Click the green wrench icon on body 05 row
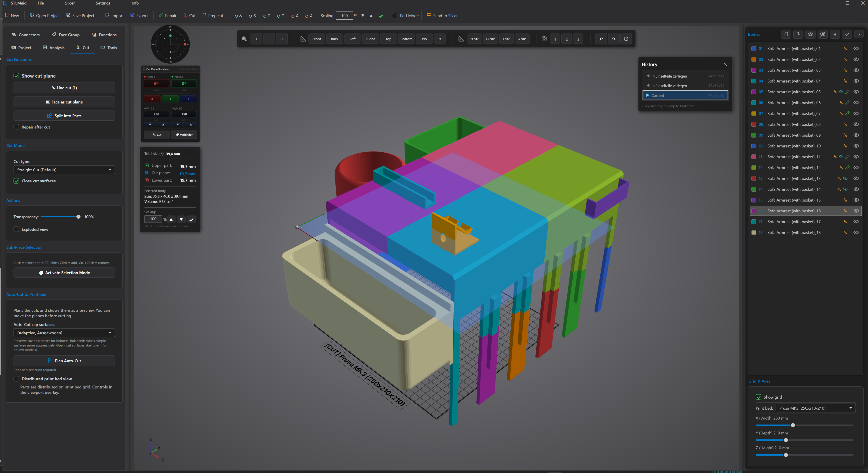Screen dimensions: 868x473 coord(847,92)
